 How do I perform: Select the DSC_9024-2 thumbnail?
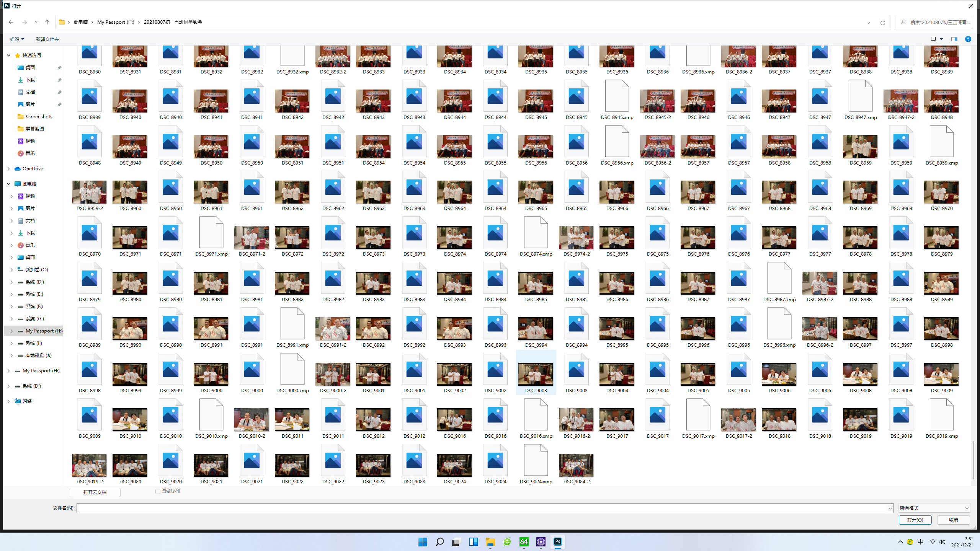click(576, 465)
